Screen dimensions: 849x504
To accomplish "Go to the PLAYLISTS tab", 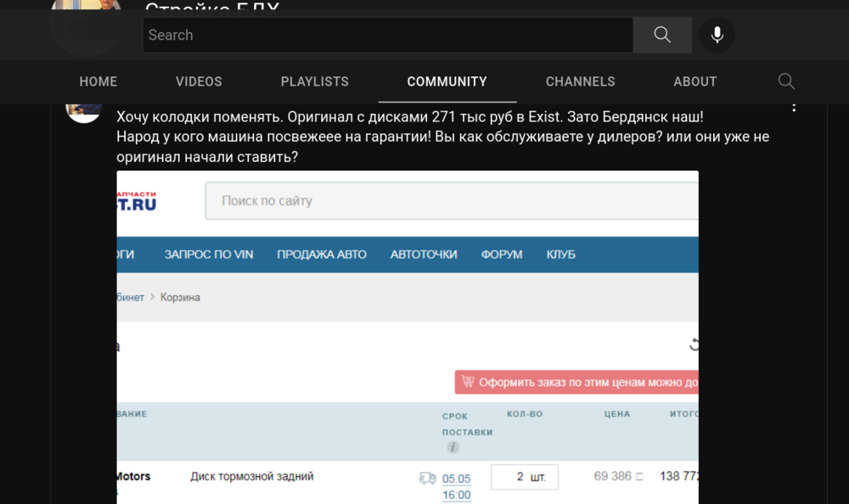I will 315,81.
